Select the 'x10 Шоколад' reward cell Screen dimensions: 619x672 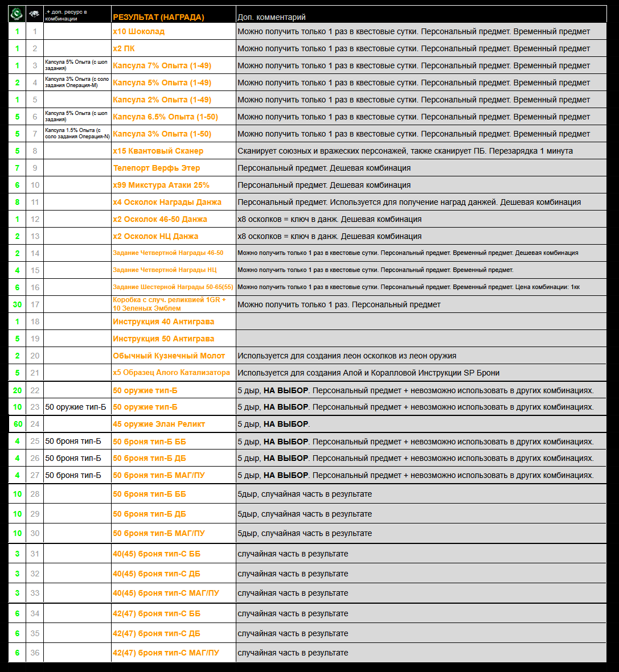139,31
